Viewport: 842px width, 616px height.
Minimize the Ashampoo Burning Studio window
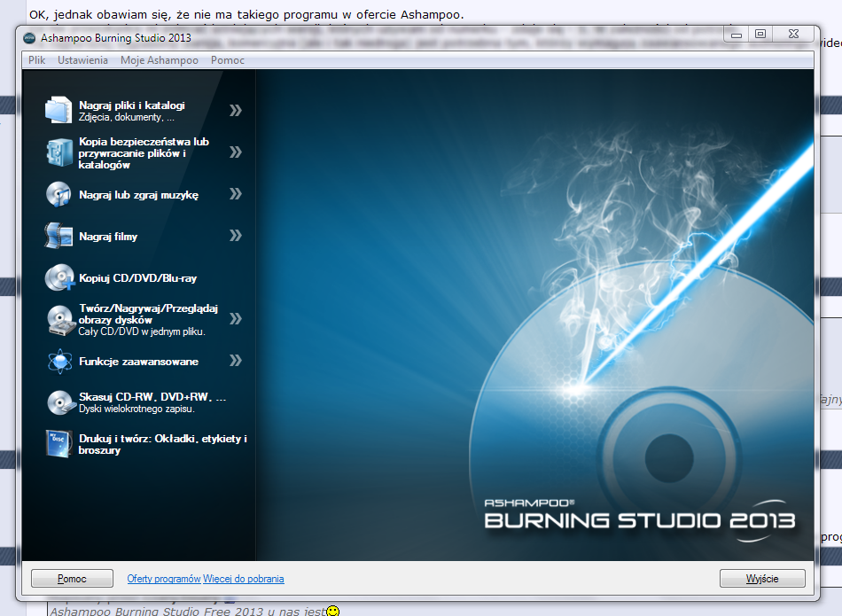pyautogui.click(x=737, y=35)
